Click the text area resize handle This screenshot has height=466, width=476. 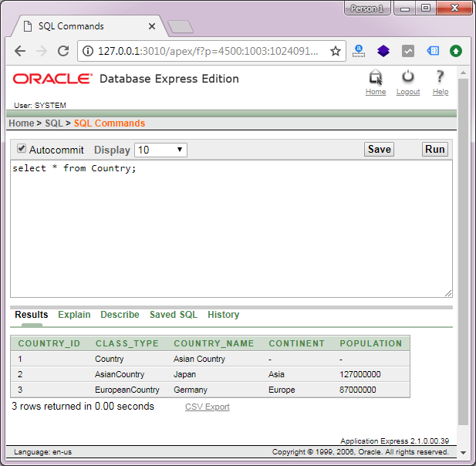coord(448,293)
